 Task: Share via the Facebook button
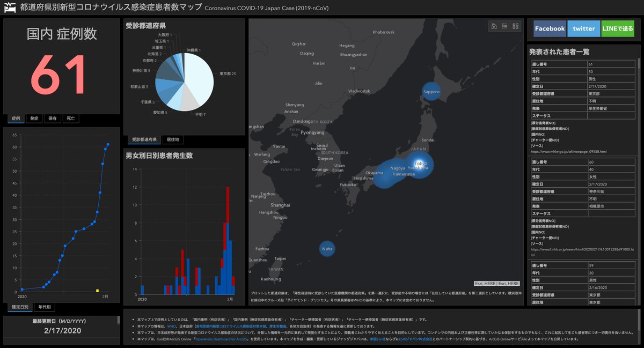pyautogui.click(x=550, y=28)
